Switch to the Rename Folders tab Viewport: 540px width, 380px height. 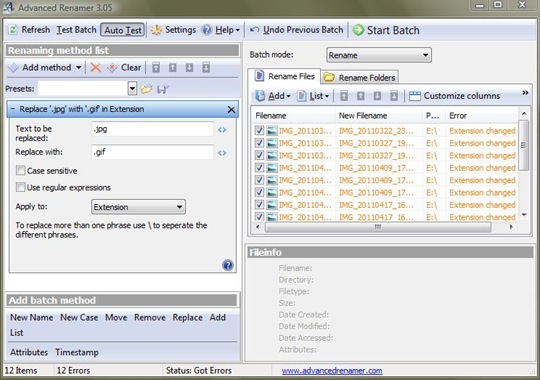pyautogui.click(x=360, y=78)
